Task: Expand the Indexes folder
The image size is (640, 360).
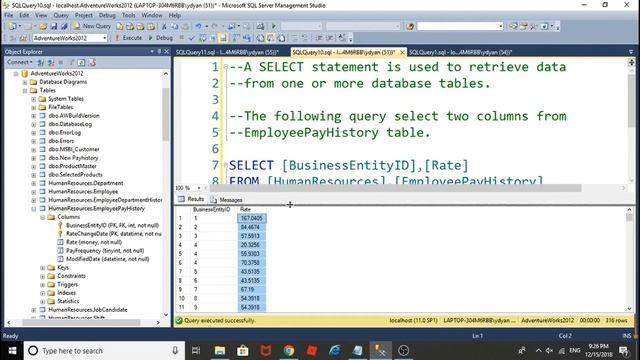Action: coord(42,293)
